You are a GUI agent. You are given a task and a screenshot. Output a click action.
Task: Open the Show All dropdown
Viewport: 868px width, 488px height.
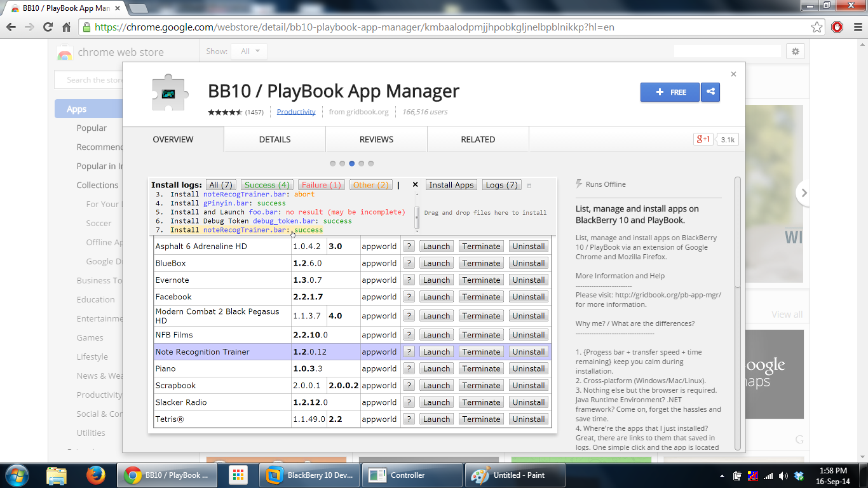click(x=249, y=51)
